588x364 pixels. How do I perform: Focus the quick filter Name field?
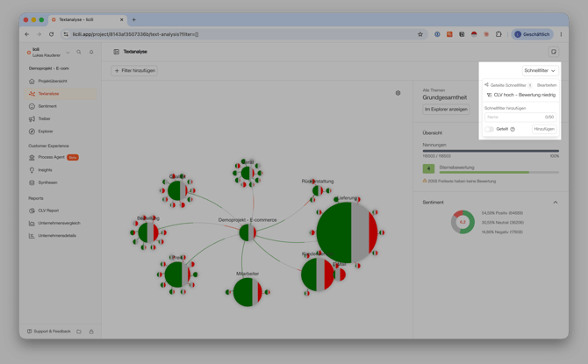520,117
